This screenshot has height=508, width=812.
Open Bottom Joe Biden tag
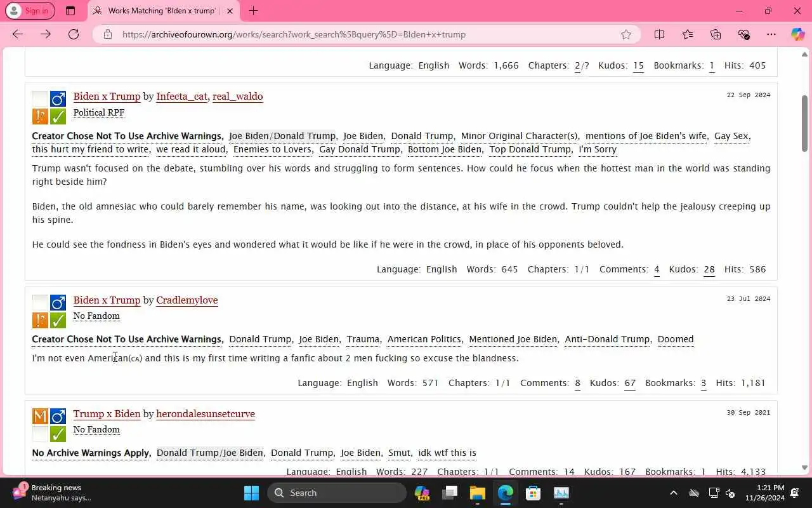(444, 149)
